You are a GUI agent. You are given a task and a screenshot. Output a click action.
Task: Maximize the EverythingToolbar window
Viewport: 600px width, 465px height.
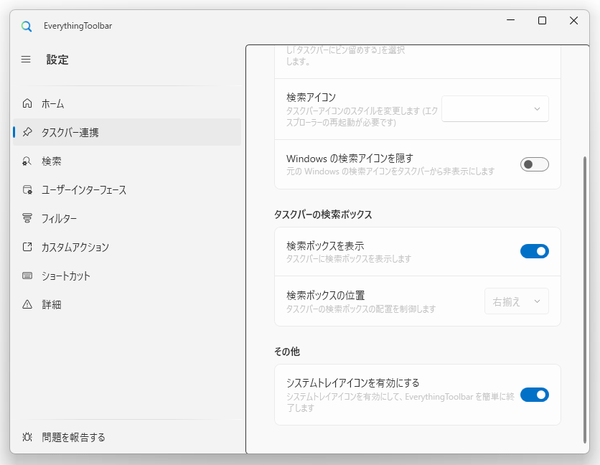pyautogui.click(x=542, y=20)
